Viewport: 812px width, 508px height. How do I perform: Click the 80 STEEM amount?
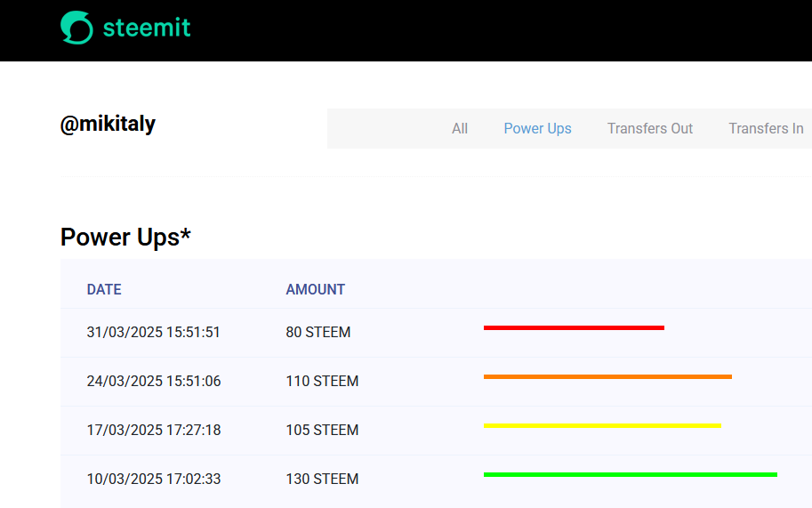[x=318, y=332]
